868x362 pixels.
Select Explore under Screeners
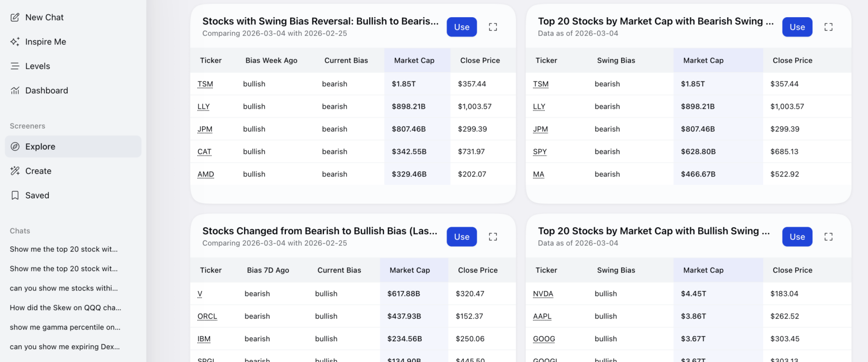(73, 147)
